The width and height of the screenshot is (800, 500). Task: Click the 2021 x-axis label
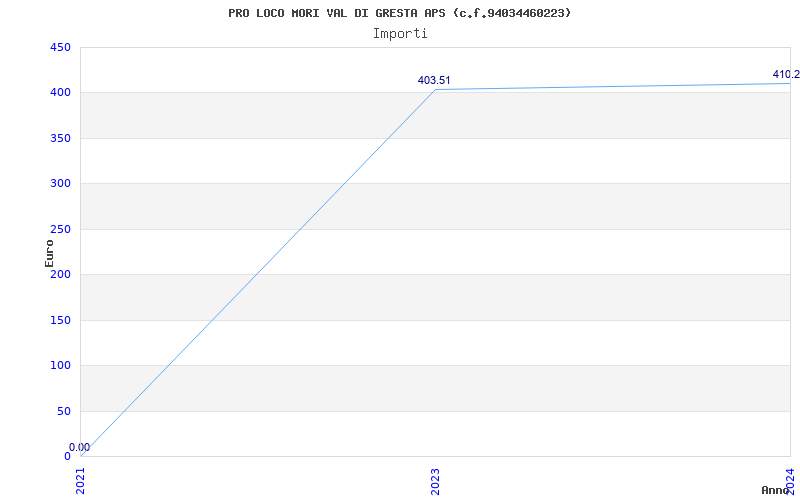pos(81,481)
